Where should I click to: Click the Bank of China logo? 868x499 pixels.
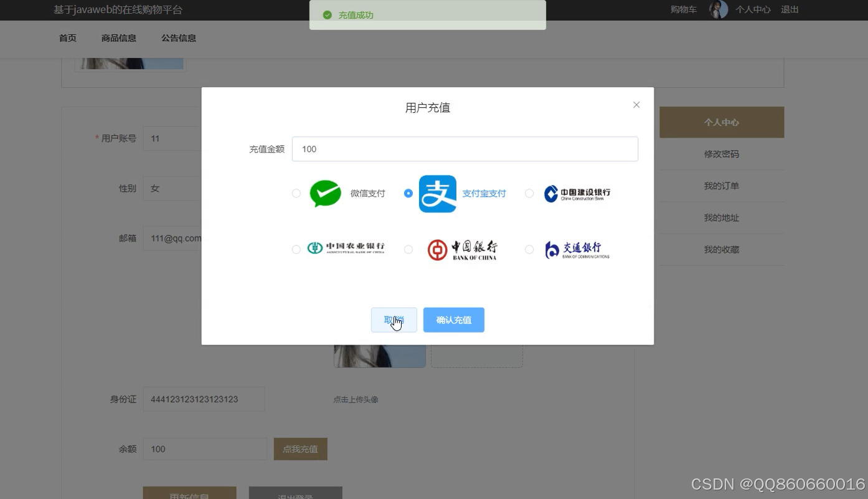coord(463,250)
